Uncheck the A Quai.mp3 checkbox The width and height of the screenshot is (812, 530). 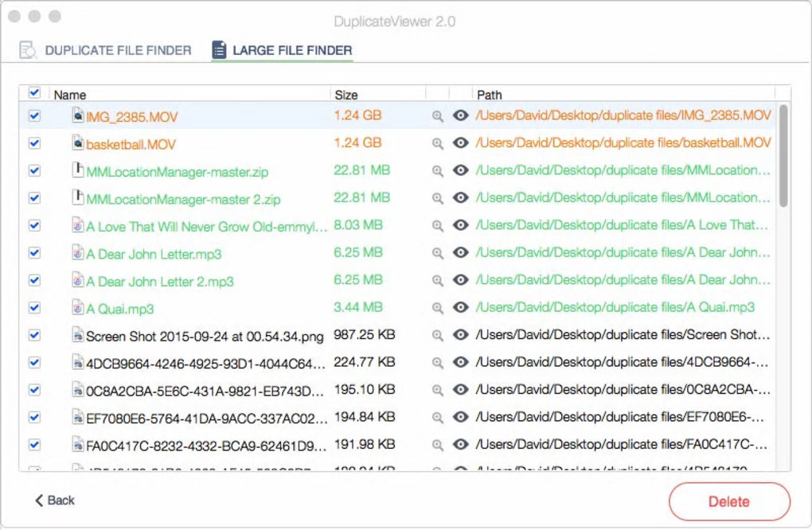(x=34, y=307)
